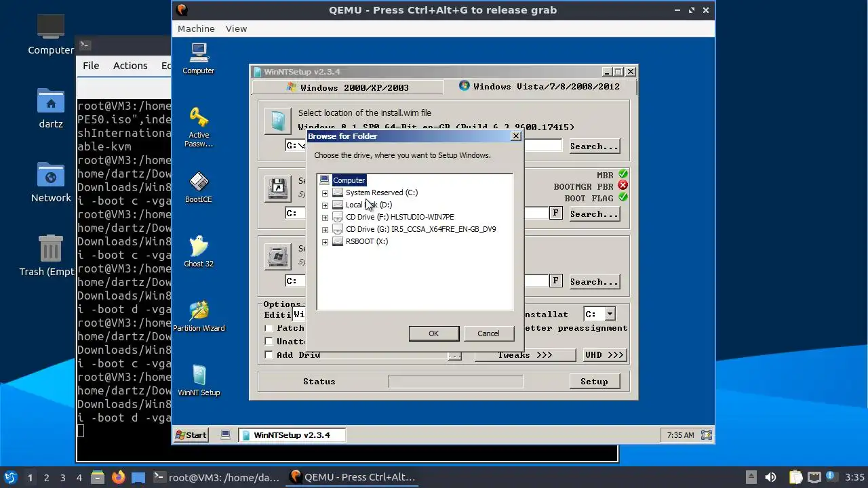Toggle the Unattended checkbox in Options
This screenshot has width=868, height=488.
coord(269,342)
